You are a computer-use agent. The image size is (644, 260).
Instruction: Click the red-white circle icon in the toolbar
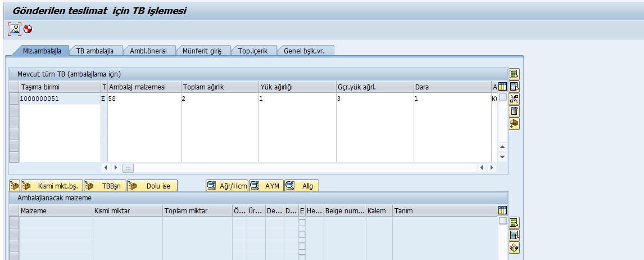28,29
